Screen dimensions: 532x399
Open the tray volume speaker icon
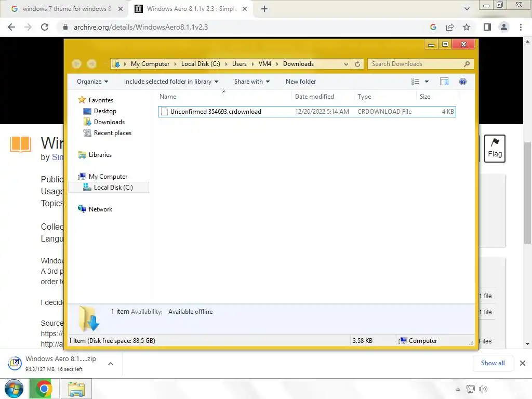pyautogui.click(x=483, y=389)
